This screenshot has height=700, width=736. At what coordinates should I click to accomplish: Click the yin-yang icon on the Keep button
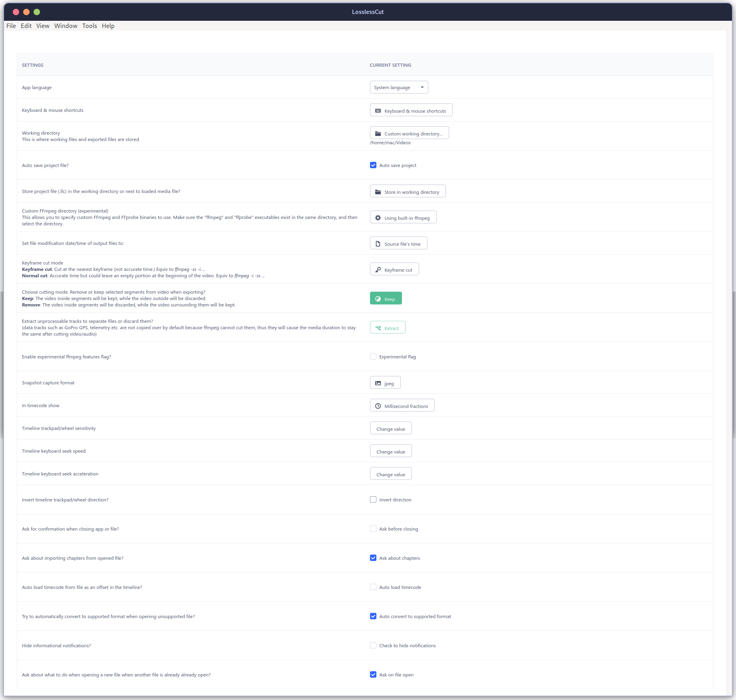tap(378, 299)
